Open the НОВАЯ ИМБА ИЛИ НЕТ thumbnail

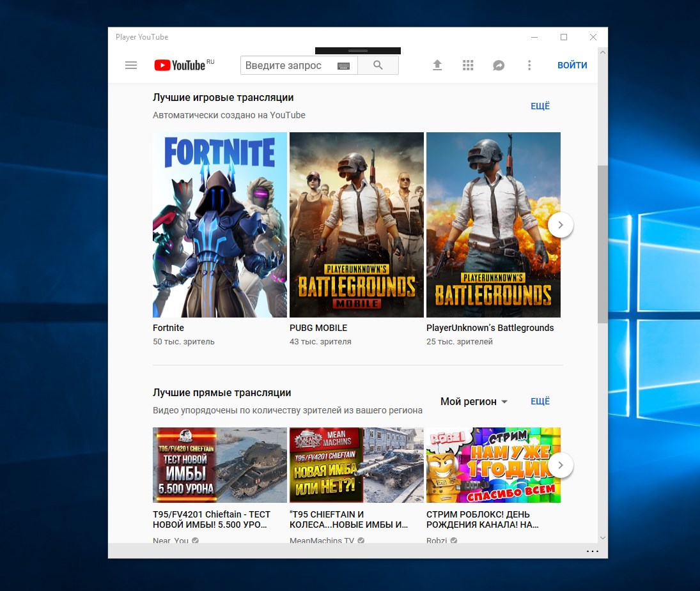click(x=357, y=465)
